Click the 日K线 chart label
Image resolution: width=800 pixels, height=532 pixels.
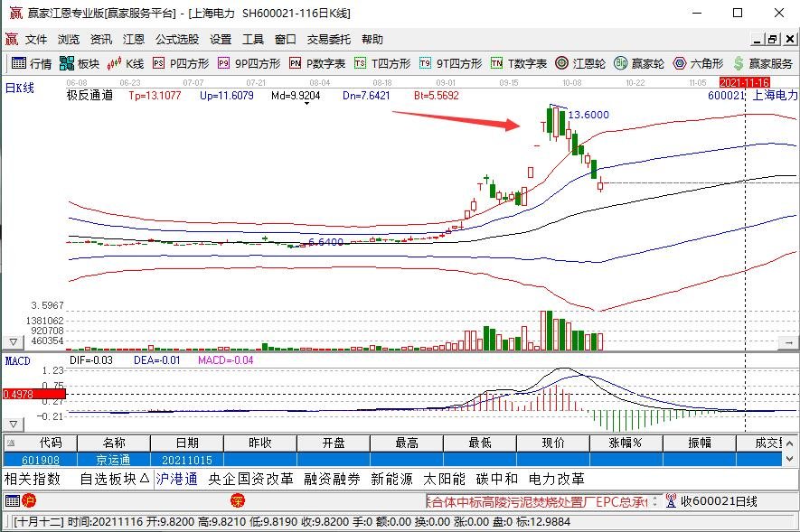20,88
